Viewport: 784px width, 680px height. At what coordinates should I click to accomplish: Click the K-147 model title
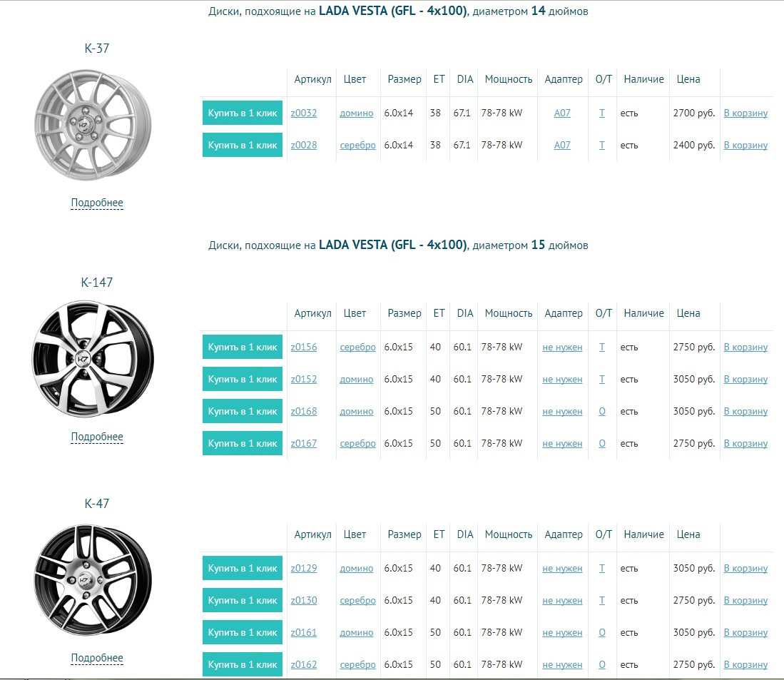coord(96,283)
